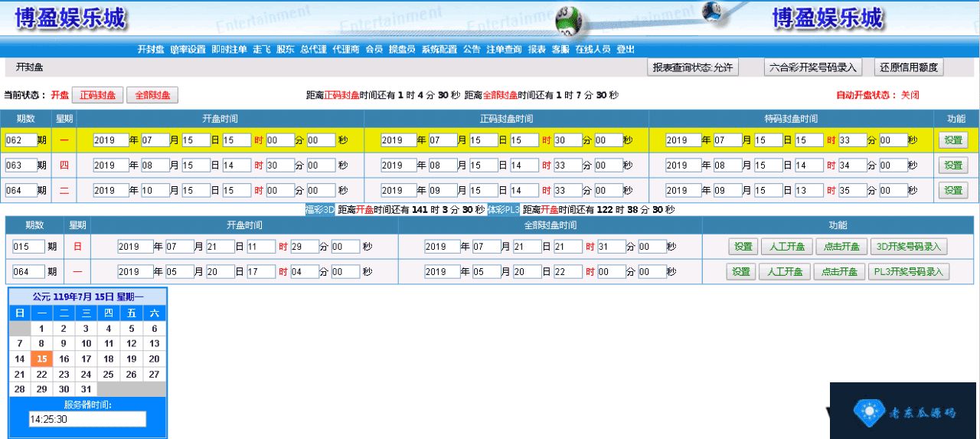The width and height of the screenshot is (980, 439).
Task: Open the 赔率设置 menu item
Action: click(188, 49)
